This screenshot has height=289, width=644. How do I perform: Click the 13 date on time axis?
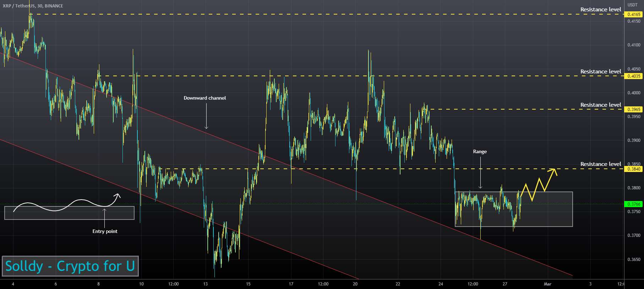pos(206,284)
